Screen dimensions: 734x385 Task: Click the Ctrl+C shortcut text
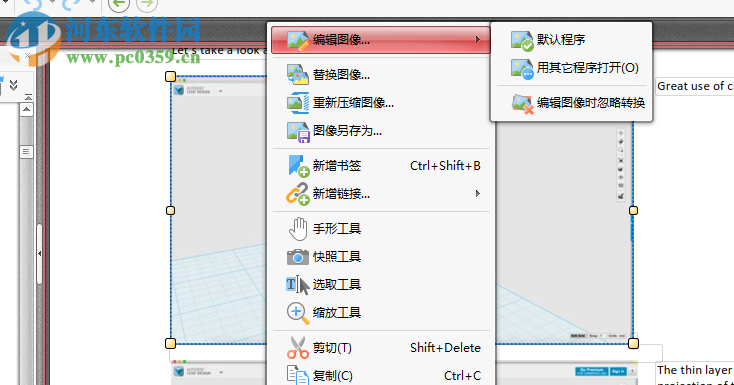(x=462, y=376)
